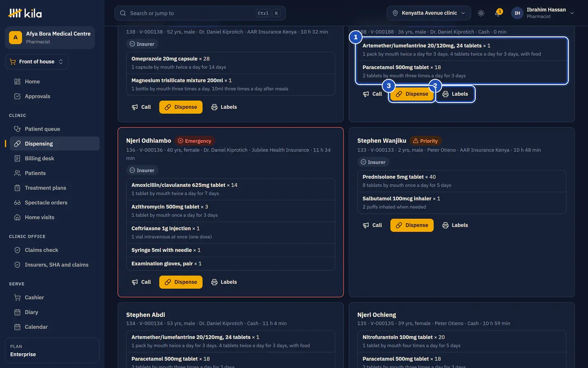Call Njeri Odhiambo megaphone icon
The height and width of the screenshot is (368, 588).
click(x=135, y=282)
